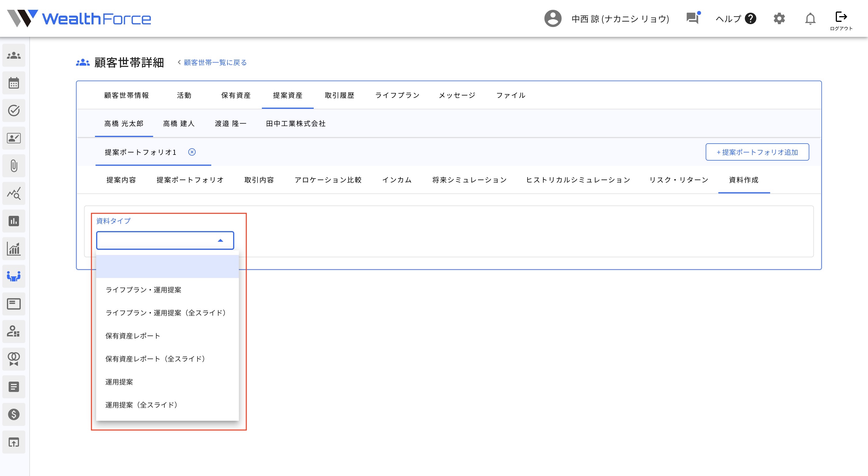Open the upload export sidebar icon

[x=14, y=442]
